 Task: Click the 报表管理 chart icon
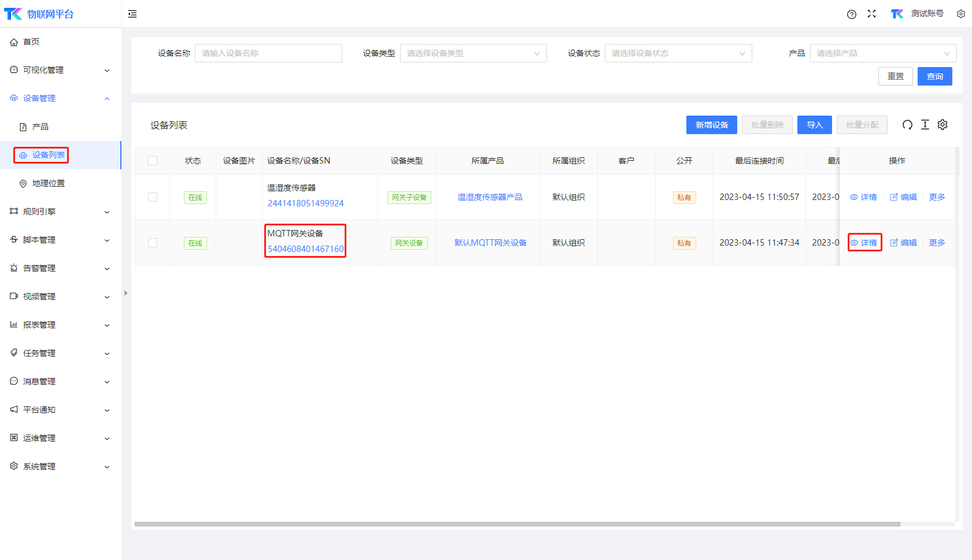[x=14, y=325]
